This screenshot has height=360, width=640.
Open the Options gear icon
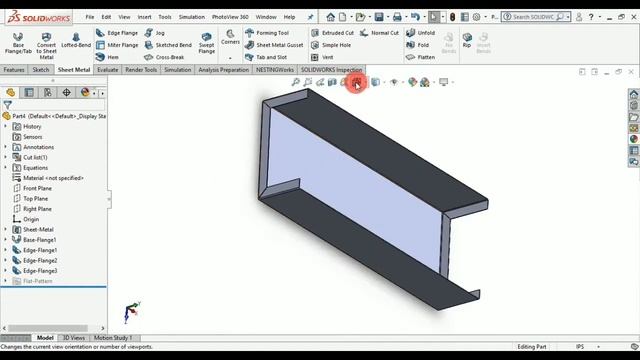click(476, 17)
